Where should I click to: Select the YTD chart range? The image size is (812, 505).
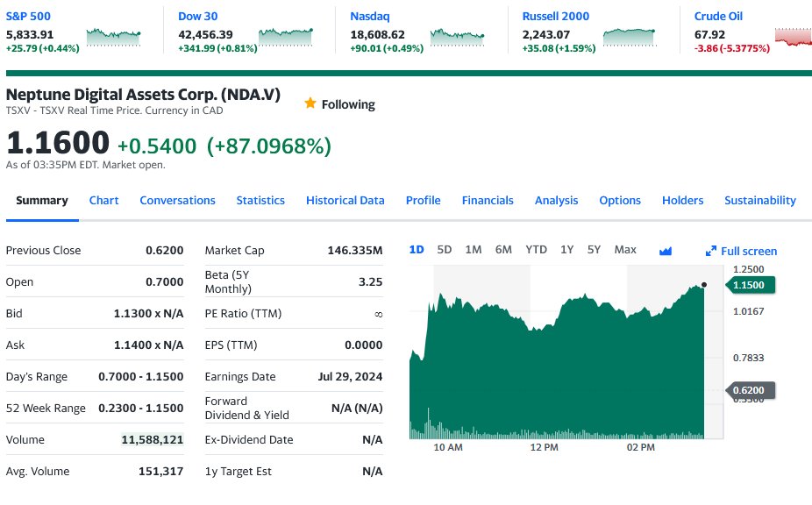point(536,250)
